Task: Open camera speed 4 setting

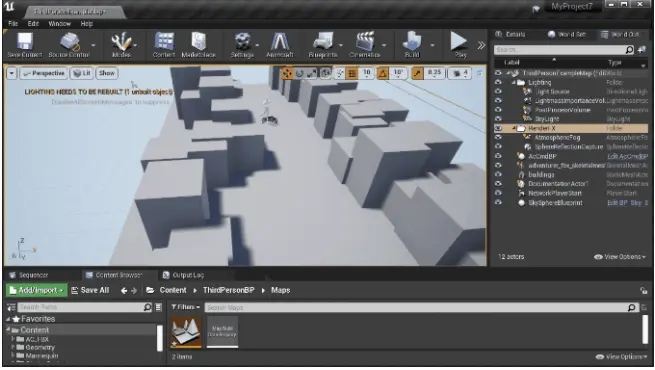Action: click(x=460, y=73)
